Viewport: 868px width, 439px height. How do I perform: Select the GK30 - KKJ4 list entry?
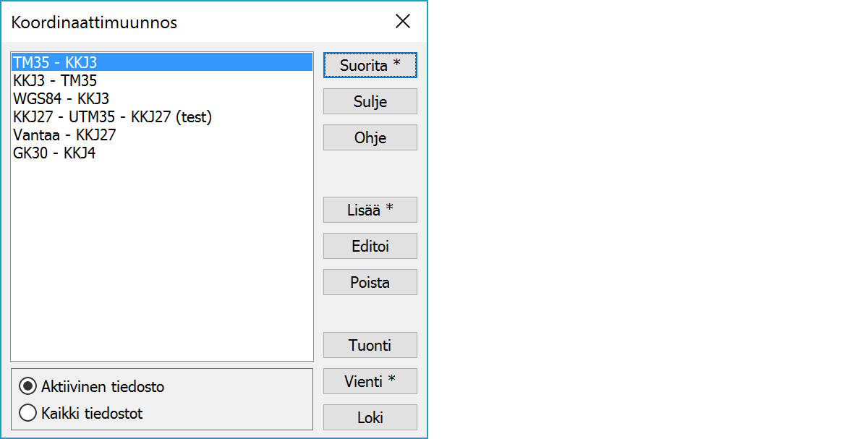(54, 153)
